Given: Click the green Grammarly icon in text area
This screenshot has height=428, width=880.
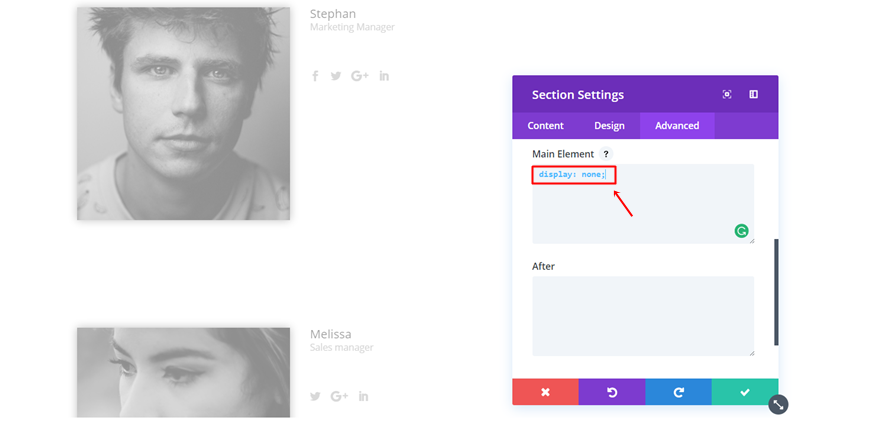Looking at the screenshot, I should [742, 231].
